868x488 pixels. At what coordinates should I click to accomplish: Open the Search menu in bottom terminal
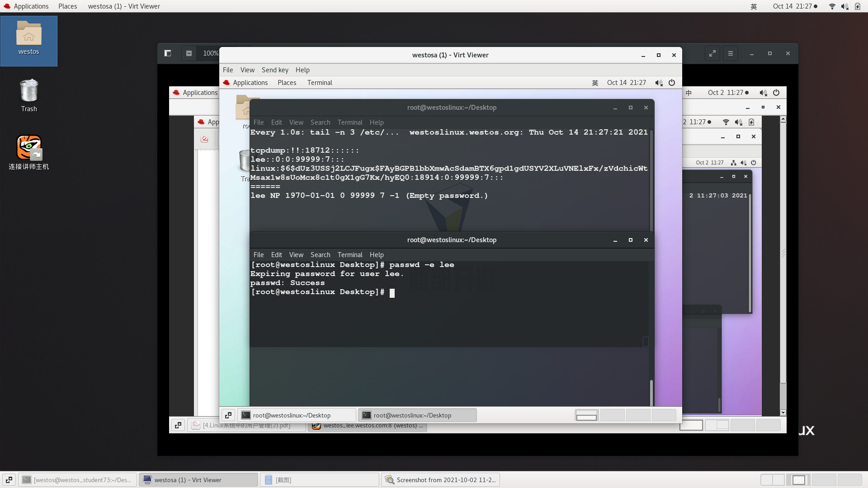point(320,254)
